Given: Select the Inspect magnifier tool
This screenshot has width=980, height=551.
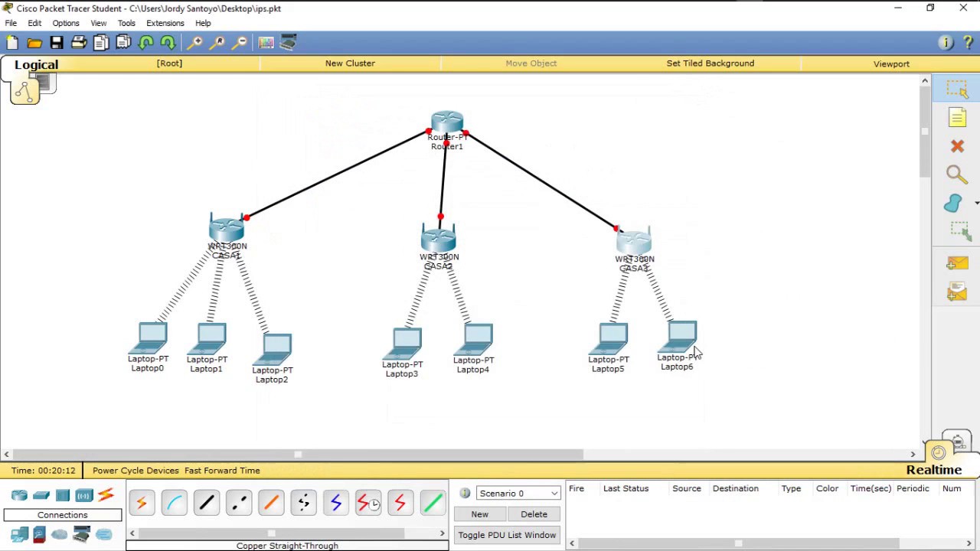Looking at the screenshot, I should click(x=957, y=175).
